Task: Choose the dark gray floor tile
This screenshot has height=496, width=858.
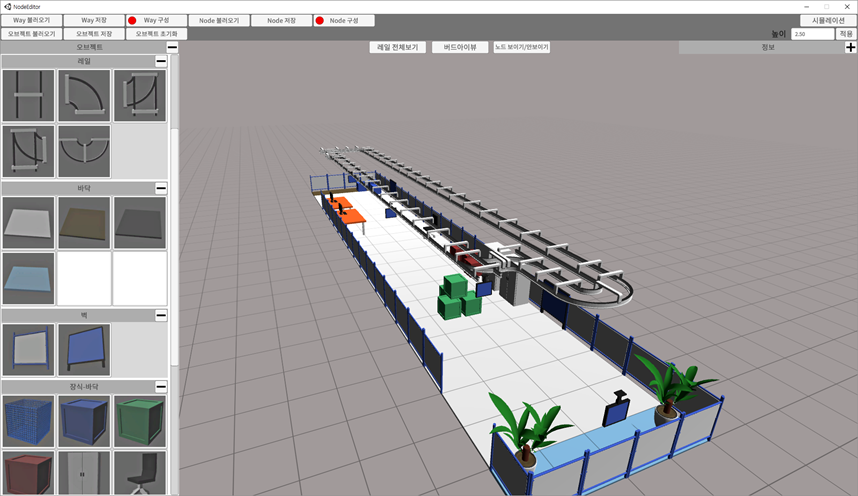Action: pos(140,223)
